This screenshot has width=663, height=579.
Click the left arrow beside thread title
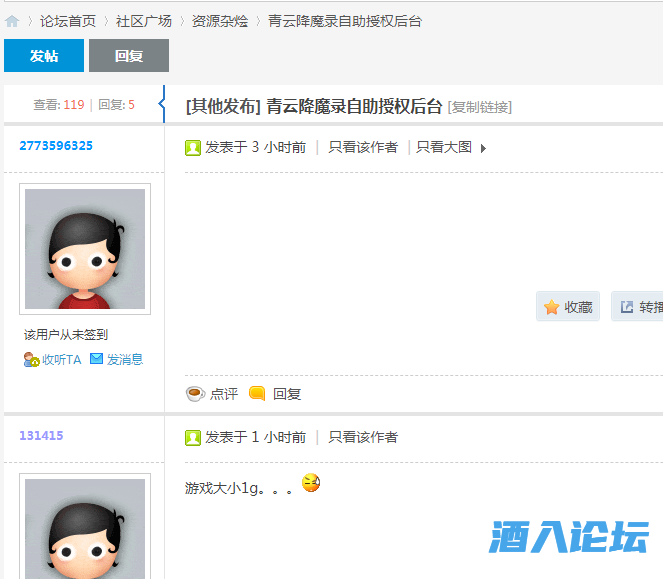162,104
